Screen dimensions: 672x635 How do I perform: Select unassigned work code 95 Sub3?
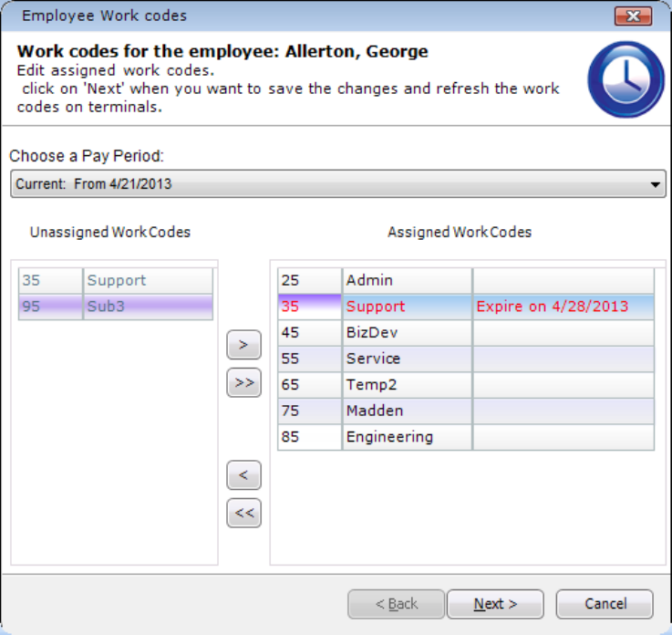pos(117,307)
